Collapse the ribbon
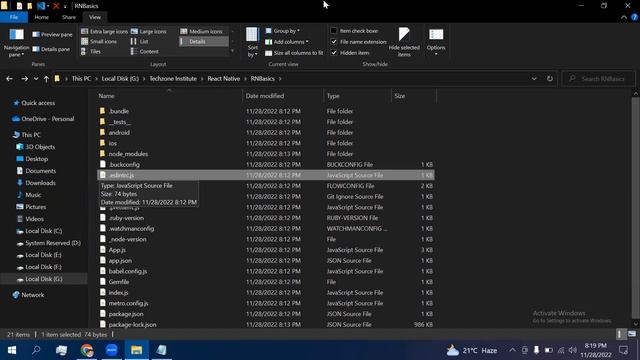The height and width of the screenshot is (360, 640). [x=624, y=17]
